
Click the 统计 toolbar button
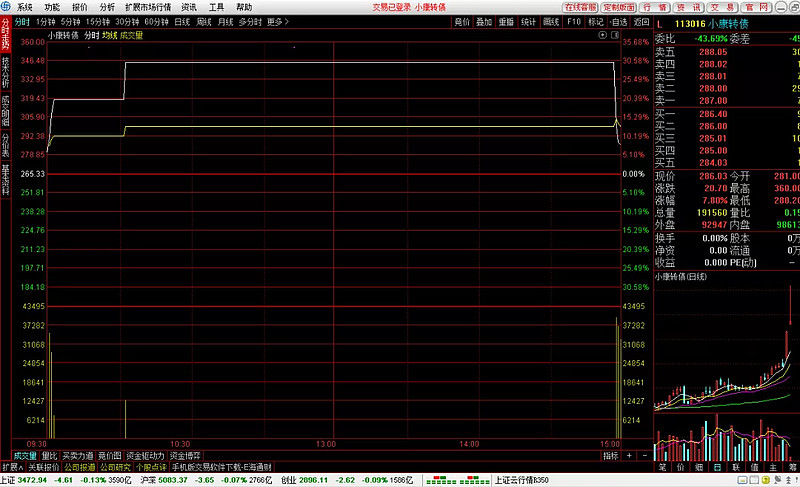click(x=529, y=22)
